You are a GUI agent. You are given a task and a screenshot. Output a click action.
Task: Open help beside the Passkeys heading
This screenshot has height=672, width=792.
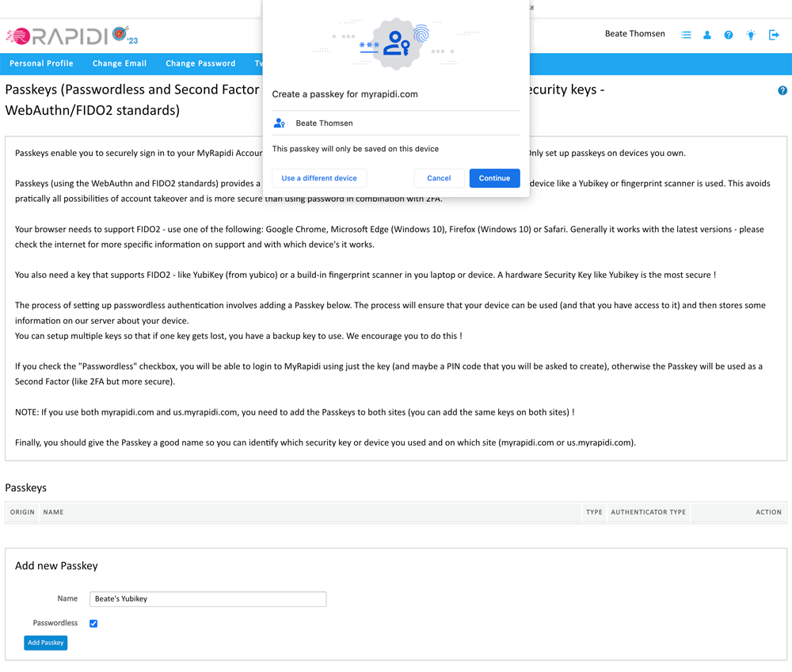pos(782,91)
